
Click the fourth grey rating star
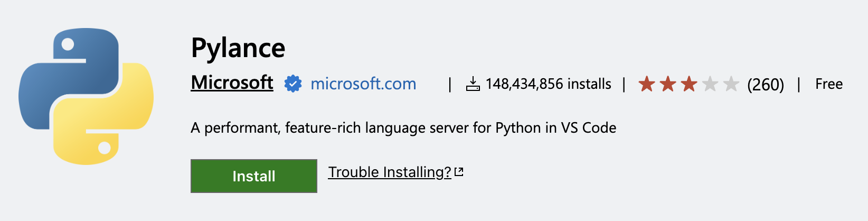710,84
